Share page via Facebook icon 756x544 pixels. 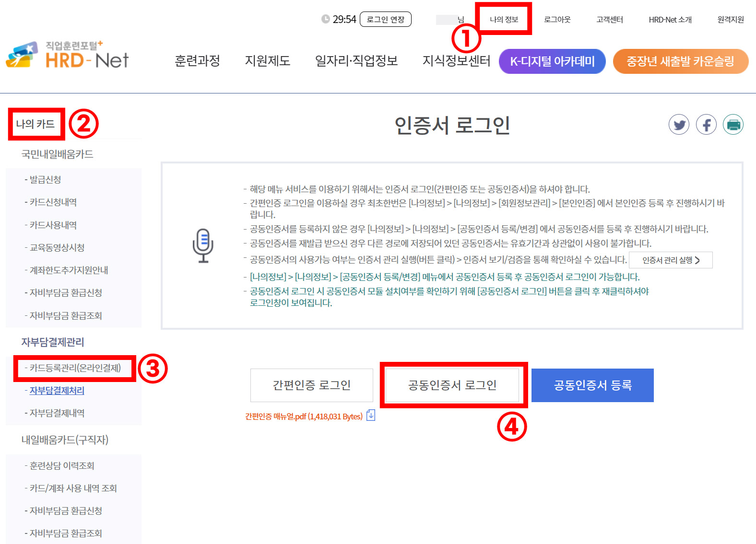pos(706,125)
